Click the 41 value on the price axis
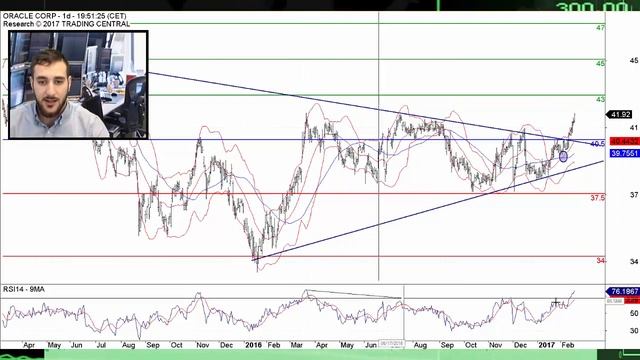This screenshot has width=640, height=360. 634,128
